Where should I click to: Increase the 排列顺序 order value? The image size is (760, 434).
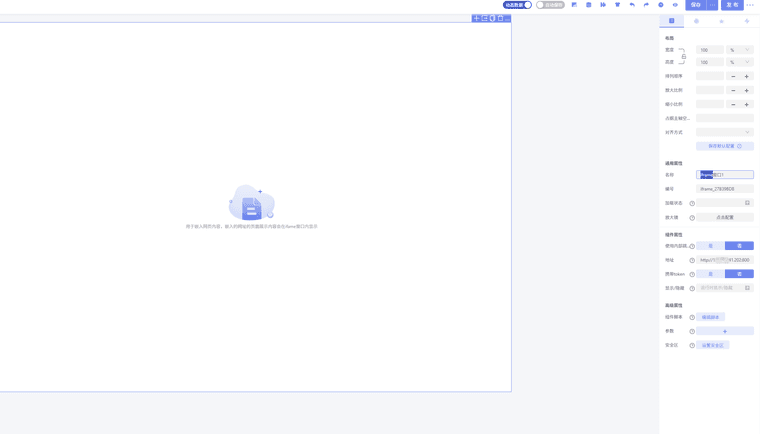coord(747,76)
